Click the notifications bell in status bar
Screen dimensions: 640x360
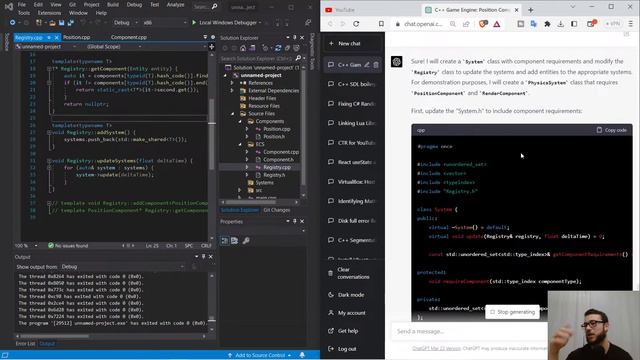pyautogui.click(x=302, y=355)
